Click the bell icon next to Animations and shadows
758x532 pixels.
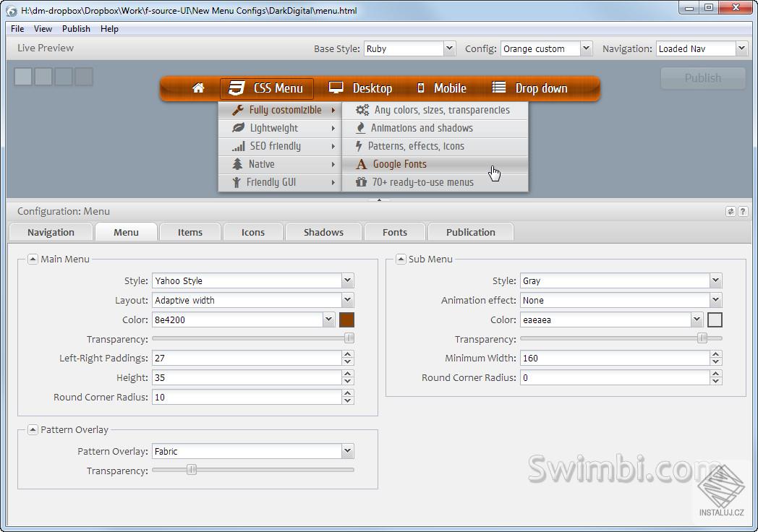coord(361,128)
